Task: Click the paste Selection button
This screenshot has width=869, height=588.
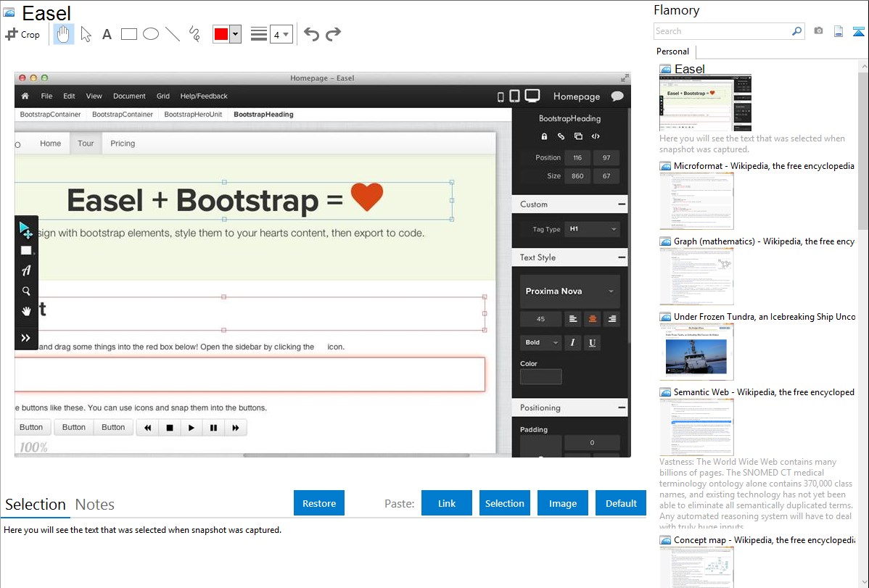Action: click(504, 503)
